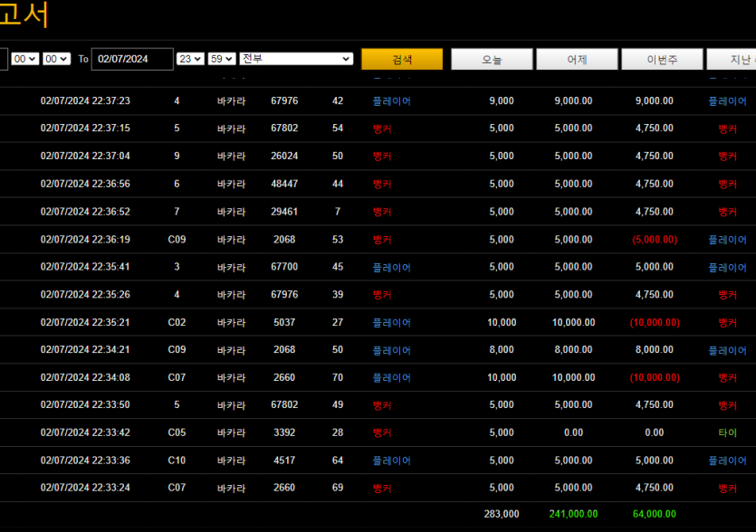Viewport: 756px width, 532px height.
Task: Select timestamp 02/07/2024 22:33:50
Action: (85, 404)
